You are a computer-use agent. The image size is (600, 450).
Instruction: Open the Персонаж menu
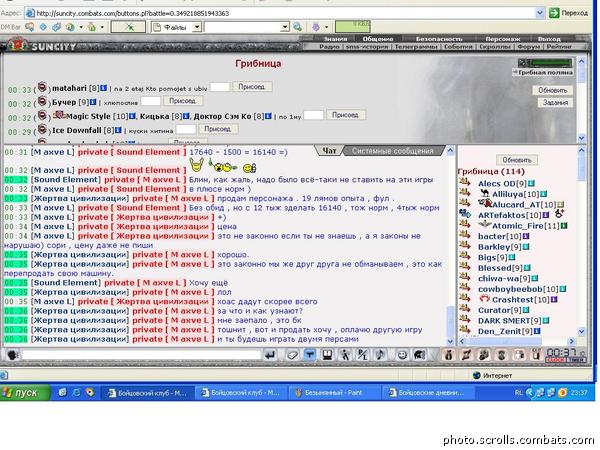[x=502, y=39]
